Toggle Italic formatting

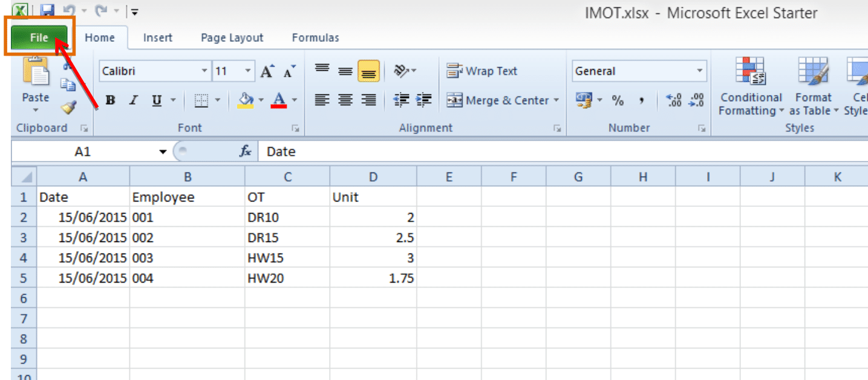point(134,100)
